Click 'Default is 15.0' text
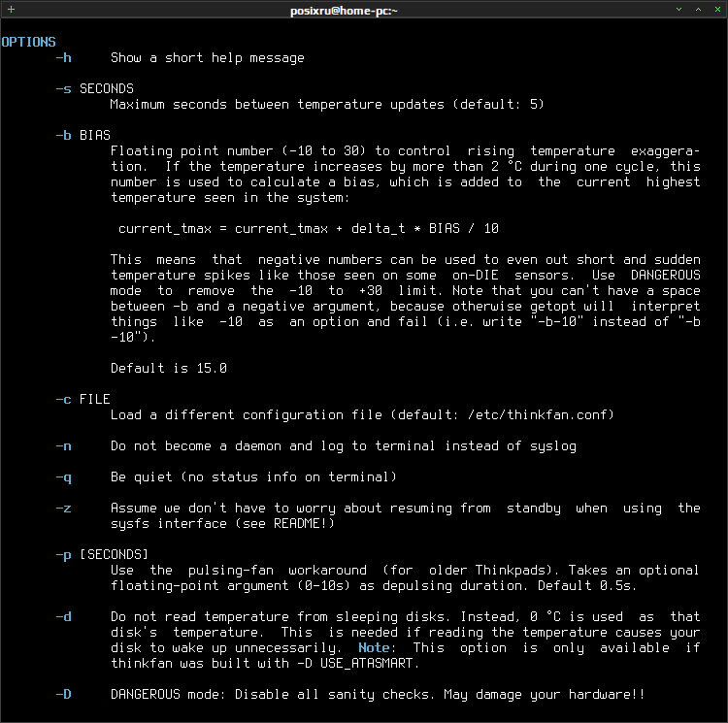 169,368
